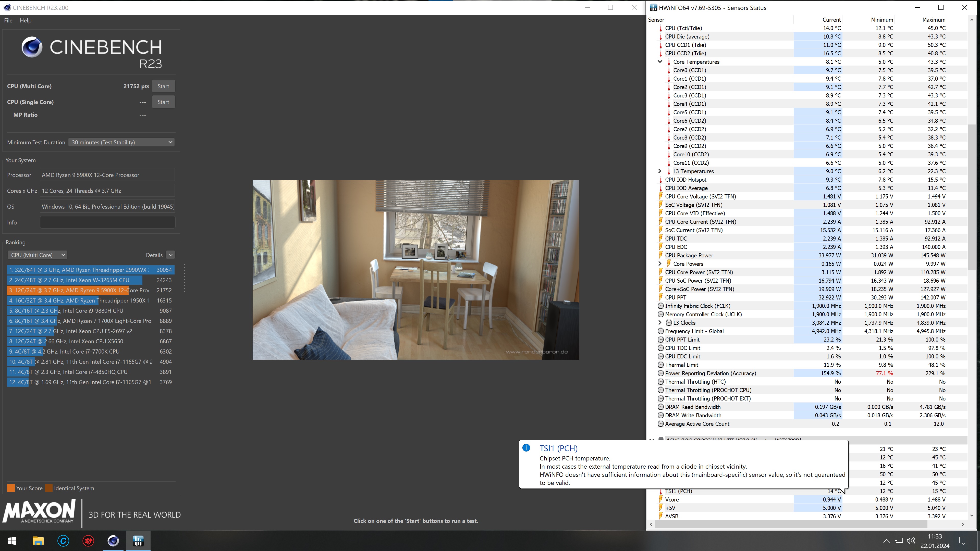Viewport: 980px width, 551px height.
Task: Select Power Reporting Deviation (Accuracy) row
Action: pos(806,373)
